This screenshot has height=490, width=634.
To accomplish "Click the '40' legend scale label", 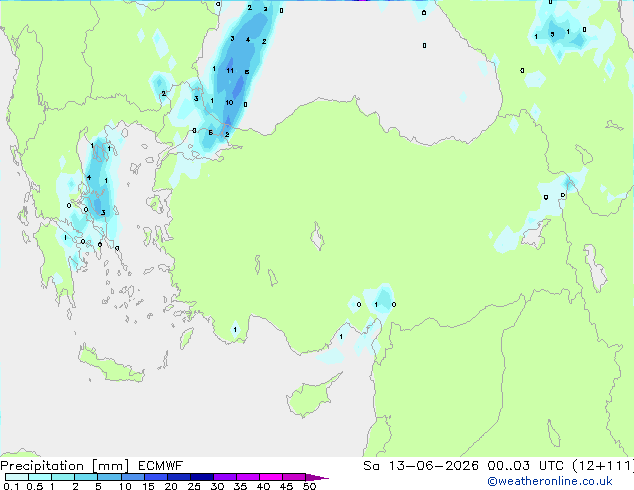I will (x=263, y=486).
